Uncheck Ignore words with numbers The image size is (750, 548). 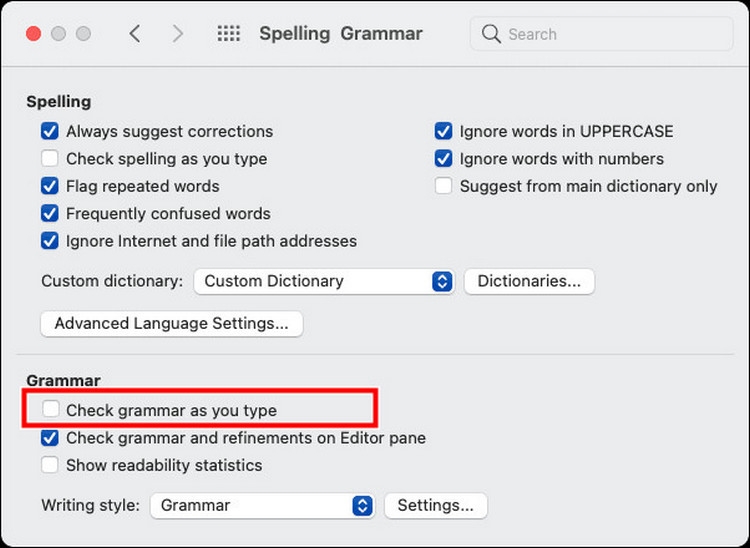click(443, 158)
